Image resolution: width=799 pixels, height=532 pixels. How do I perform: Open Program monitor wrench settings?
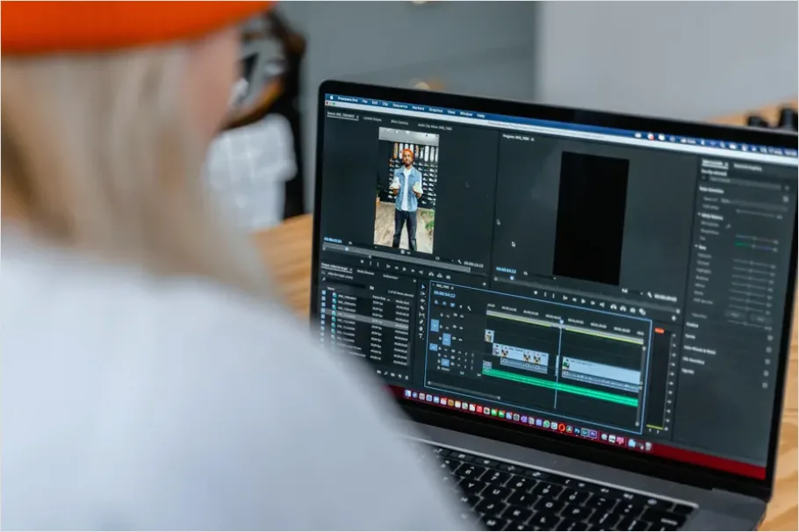(x=649, y=295)
